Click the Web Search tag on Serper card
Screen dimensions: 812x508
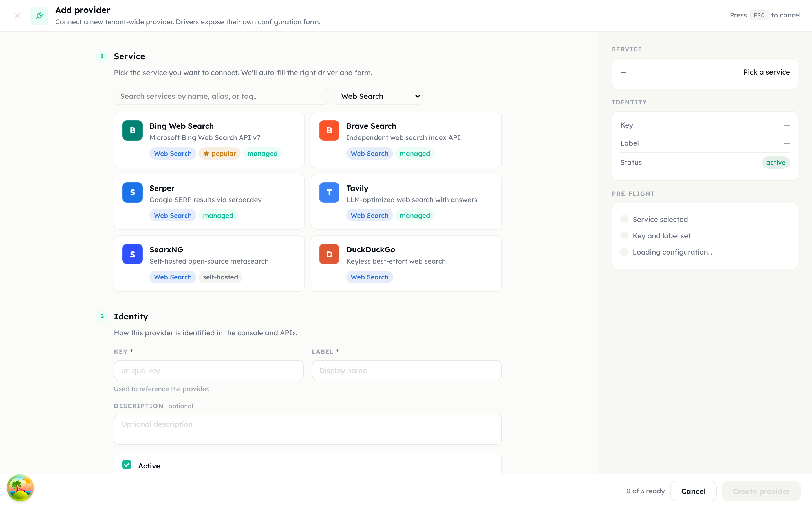(x=173, y=216)
